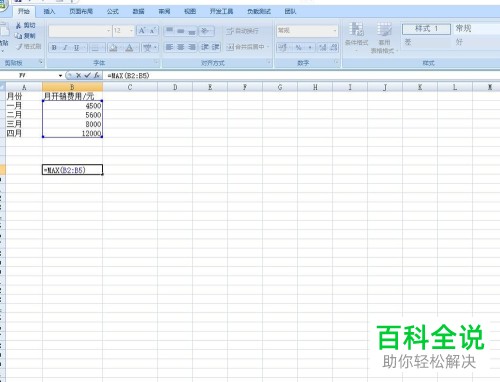Decrease font size with the small A button
The image size is (500, 382).
click(153, 31)
